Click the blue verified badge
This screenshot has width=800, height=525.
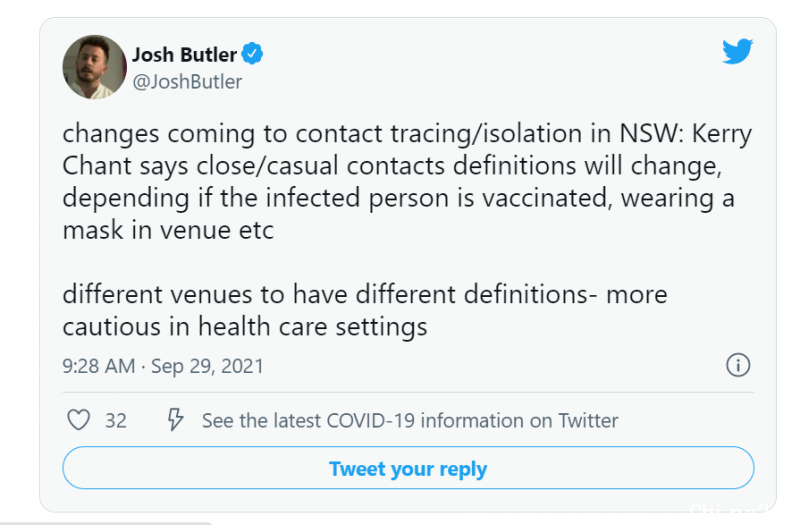coord(252,54)
